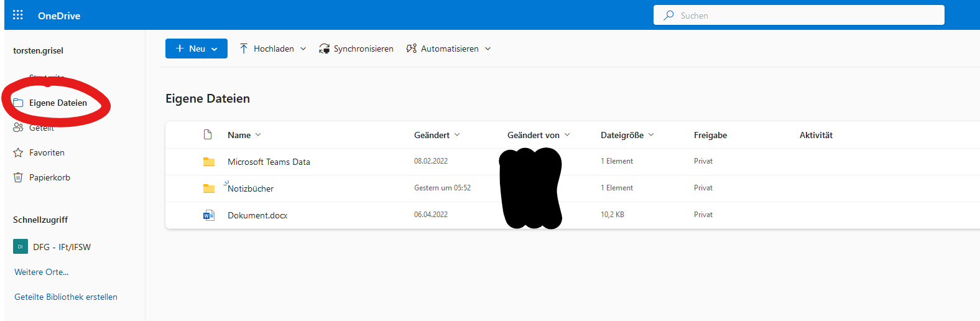Click the file type column header icon

pos(208,135)
